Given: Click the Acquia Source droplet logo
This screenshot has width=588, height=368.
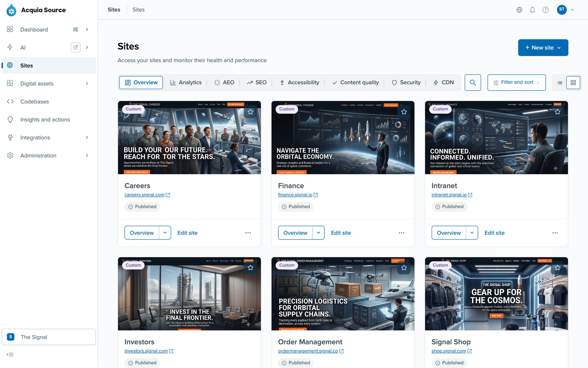Looking at the screenshot, I should (x=11, y=10).
